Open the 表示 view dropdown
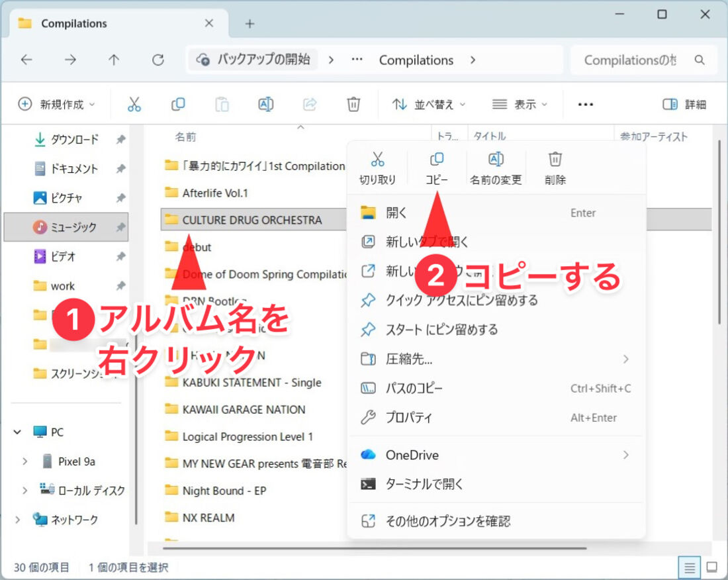Image resolution: width=728 pixels, height=580 pixels. [x=520, y=105]
